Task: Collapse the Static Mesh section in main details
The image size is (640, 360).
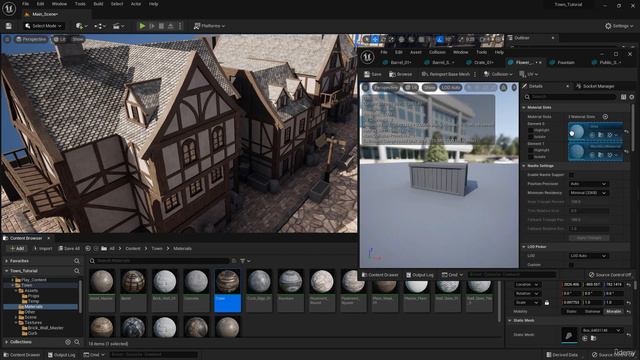Action: [510, 320]
